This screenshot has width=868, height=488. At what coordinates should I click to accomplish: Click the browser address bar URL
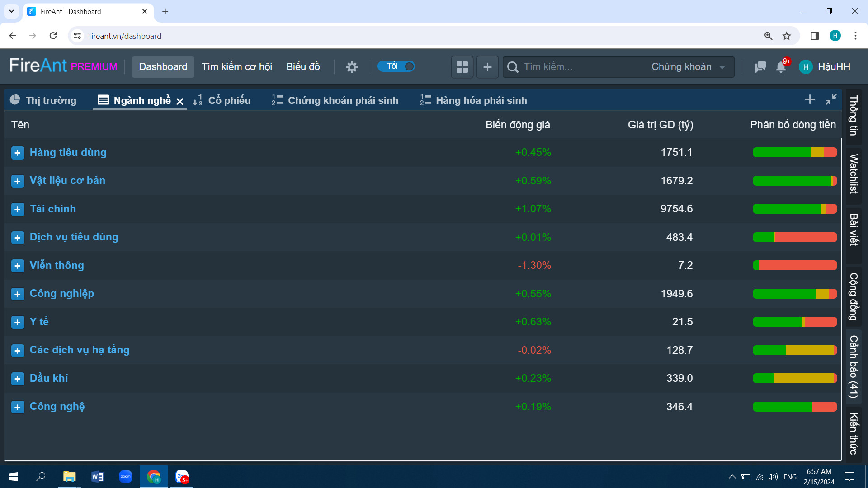[x=125, y=36]
